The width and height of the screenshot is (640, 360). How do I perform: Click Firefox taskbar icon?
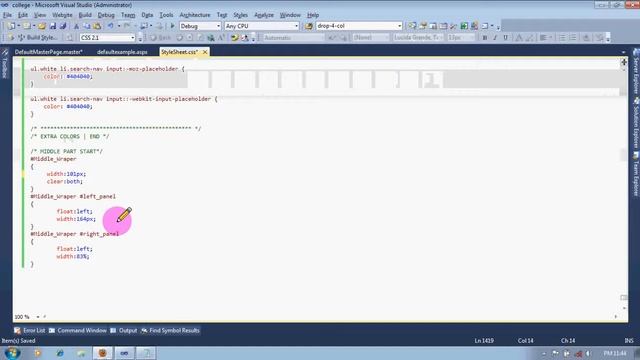(x=102, y=353)
